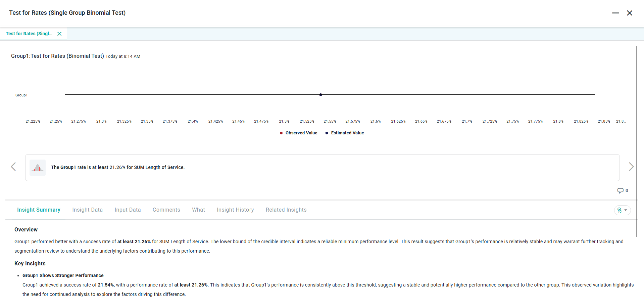644x305 pixels.
Task: Toggle Estimated Value legend series
Action: point(345,133)
